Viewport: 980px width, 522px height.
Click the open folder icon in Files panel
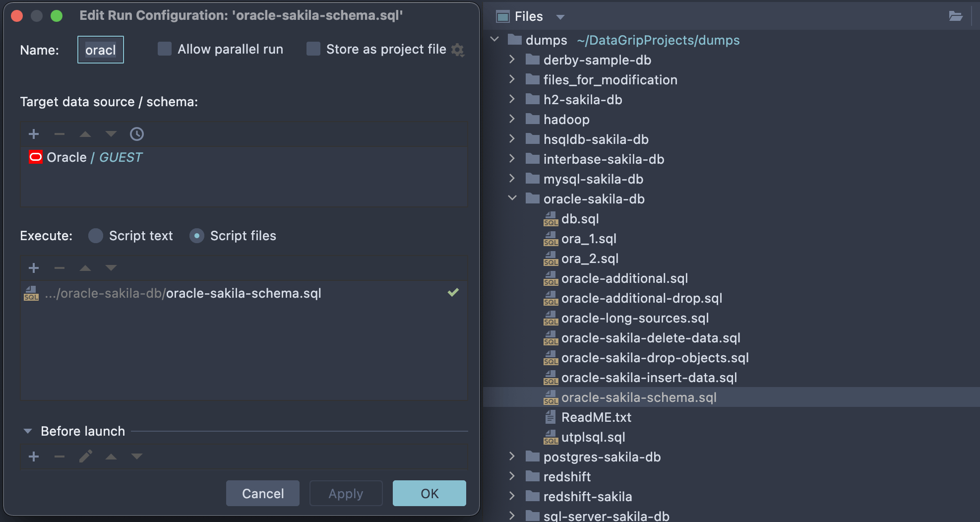click(955, 16)
